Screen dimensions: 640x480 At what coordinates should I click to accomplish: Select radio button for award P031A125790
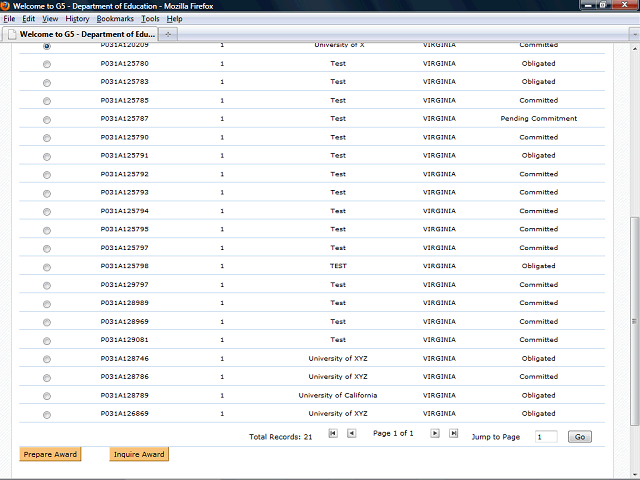[47, 138]
